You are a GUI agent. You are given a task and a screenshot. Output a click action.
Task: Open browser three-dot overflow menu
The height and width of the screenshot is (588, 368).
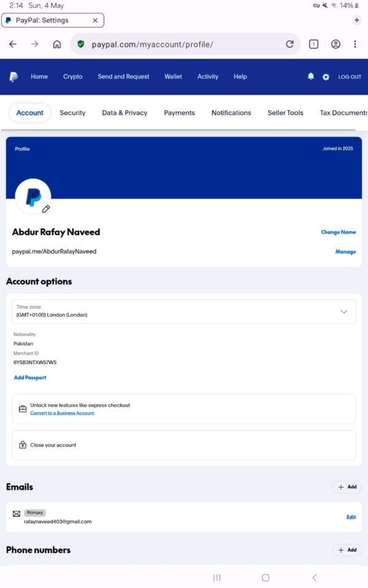[355, 44]
